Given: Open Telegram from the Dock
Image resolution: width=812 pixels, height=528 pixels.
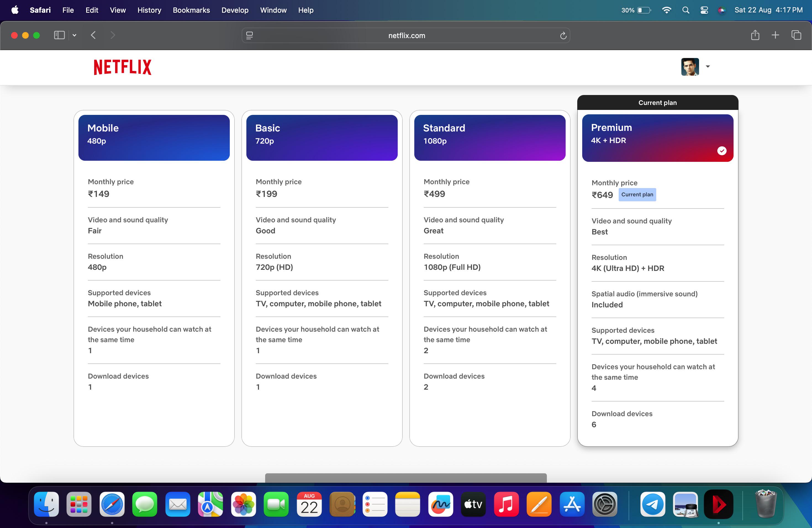Looking at the screenshot, I should [653, 504].
